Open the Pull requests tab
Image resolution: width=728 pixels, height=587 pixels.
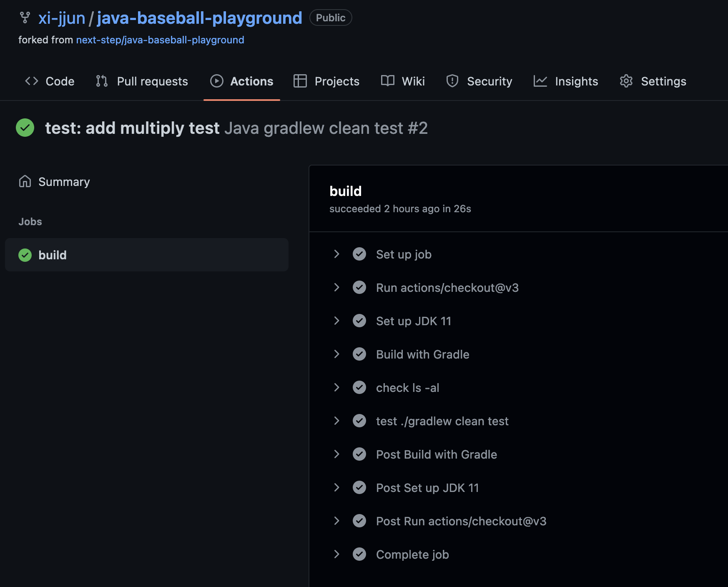(142, 81)
